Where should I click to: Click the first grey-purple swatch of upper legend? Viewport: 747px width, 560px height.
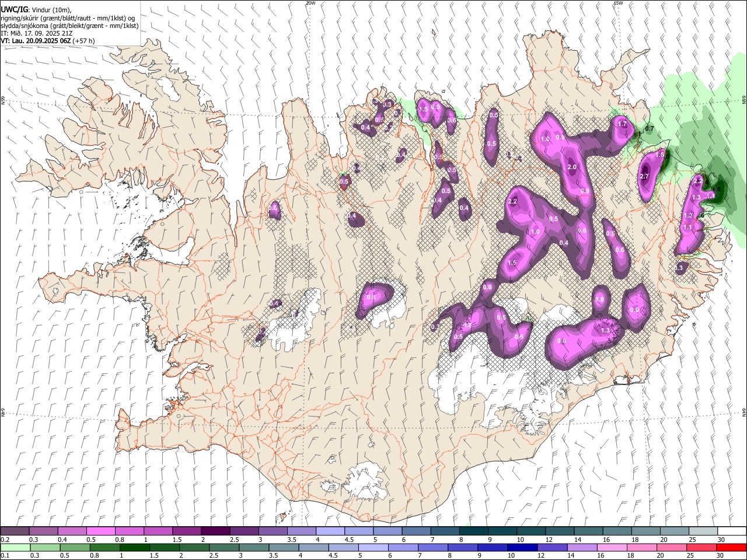point(15,531)
